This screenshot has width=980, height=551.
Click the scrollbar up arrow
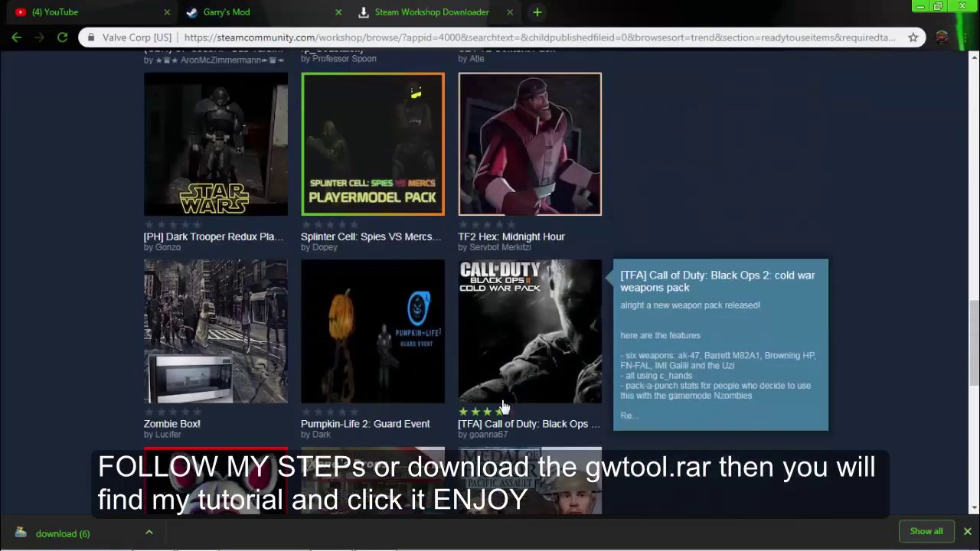coord(974,57)
